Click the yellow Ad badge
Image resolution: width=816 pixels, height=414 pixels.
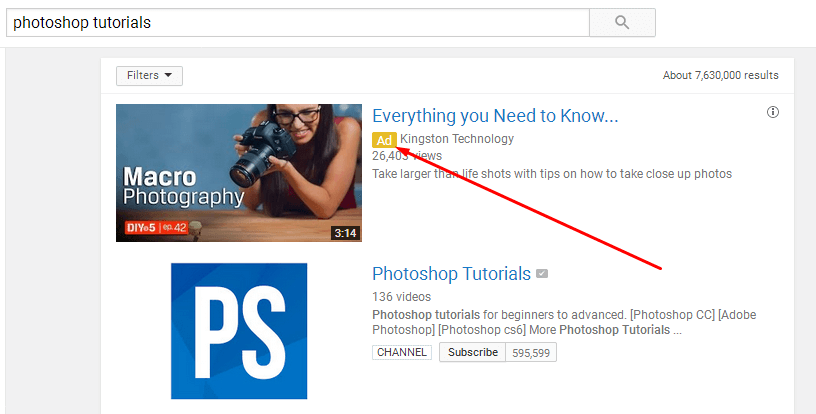click(384, 140)
